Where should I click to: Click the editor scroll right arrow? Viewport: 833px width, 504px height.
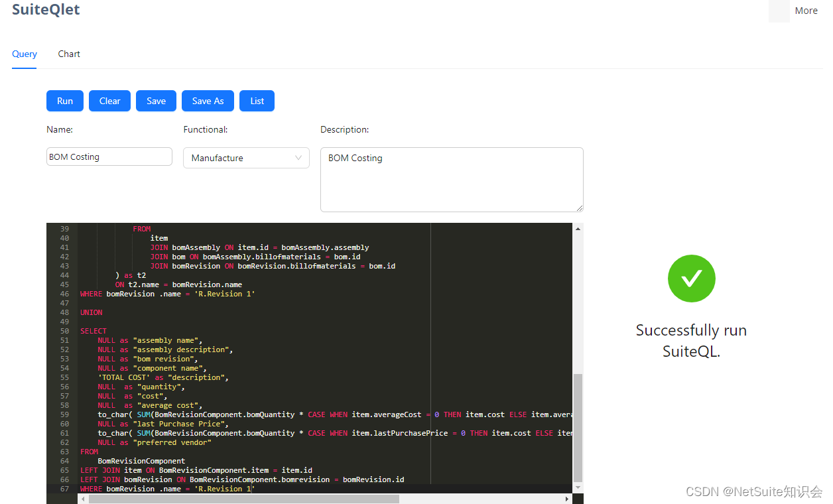tap(567, 499)
